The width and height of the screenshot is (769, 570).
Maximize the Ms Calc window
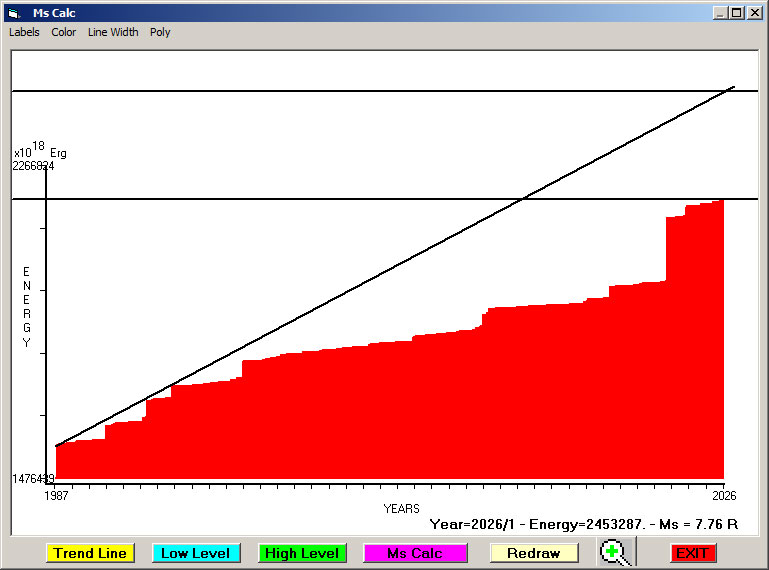pos(737,13)
